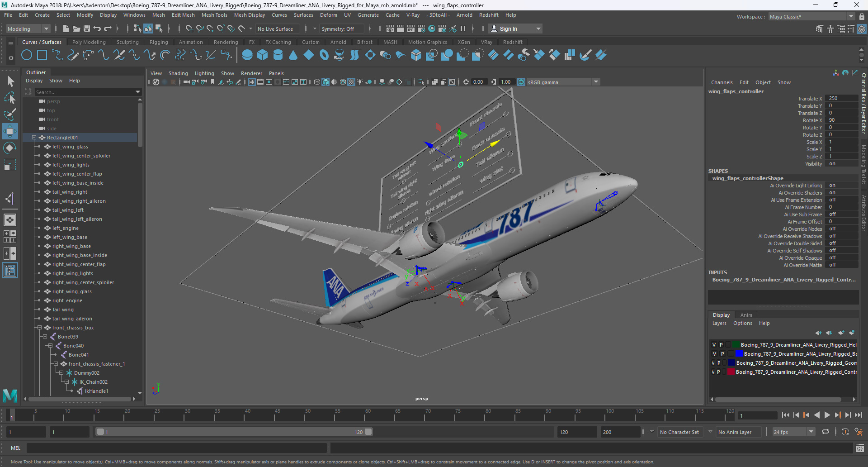Activate the Lasso select tool
Screen dimensions: 868x467
10,98
